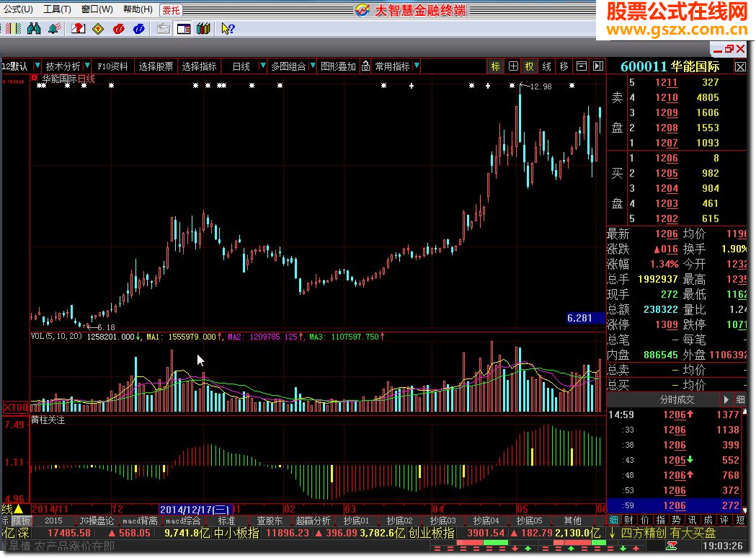Click the window-with-up-arrow chart icon
Image resolution: width=756 pixels, height=558 pixels.
click(x=582, y=66)
